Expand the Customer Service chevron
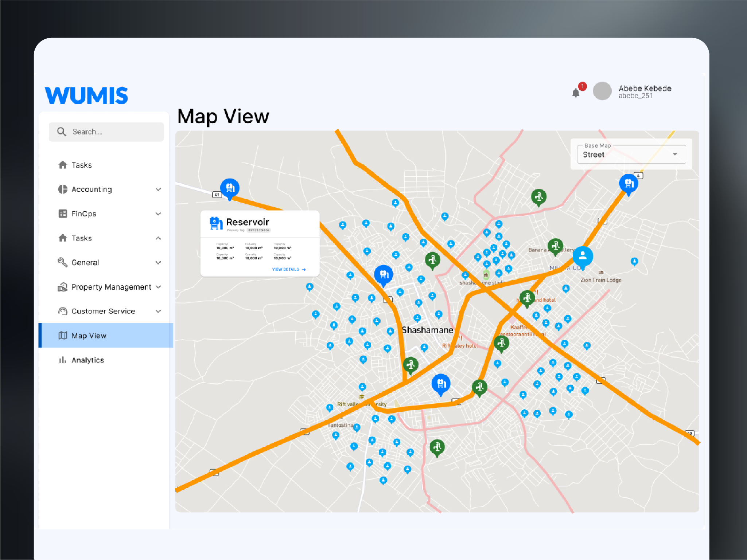The height and width of the screenshot is (560, 747). tap(158, 312)
